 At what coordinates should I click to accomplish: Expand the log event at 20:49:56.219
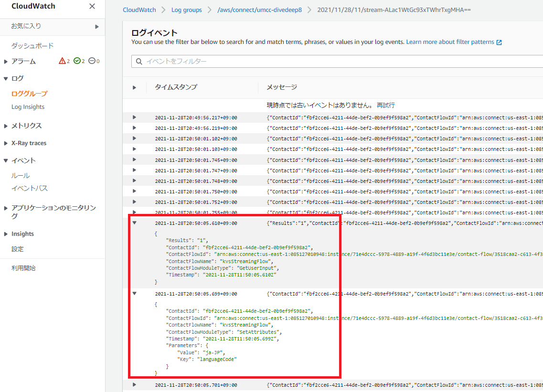pos(134,128)
